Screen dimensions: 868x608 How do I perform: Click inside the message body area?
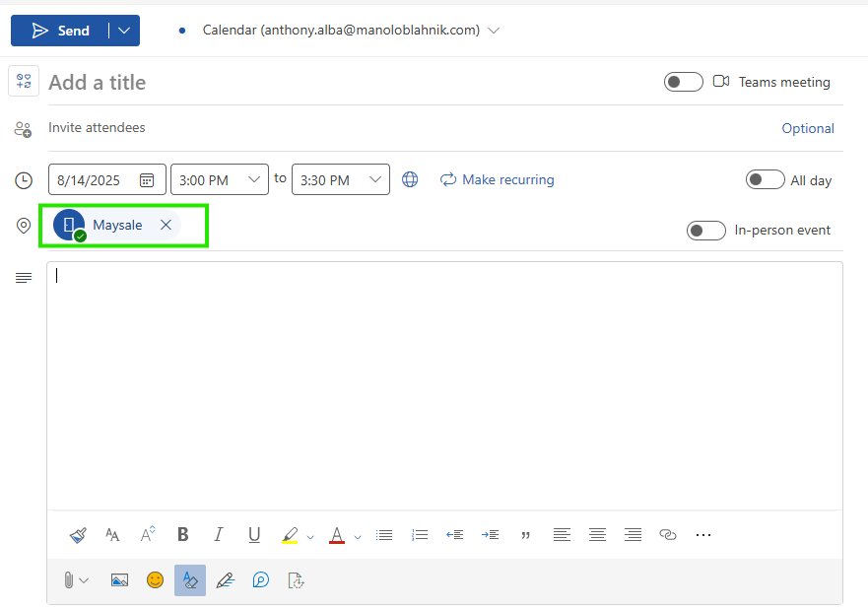[444, 385]
